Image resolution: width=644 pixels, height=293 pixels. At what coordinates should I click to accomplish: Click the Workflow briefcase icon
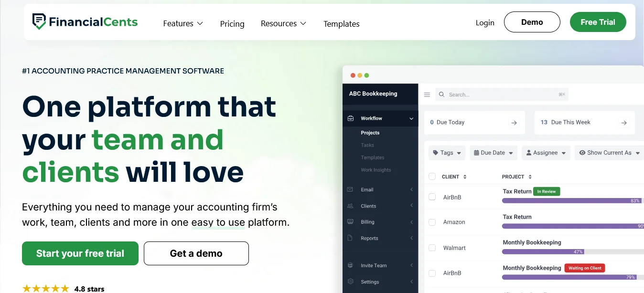tap(351, 118)
